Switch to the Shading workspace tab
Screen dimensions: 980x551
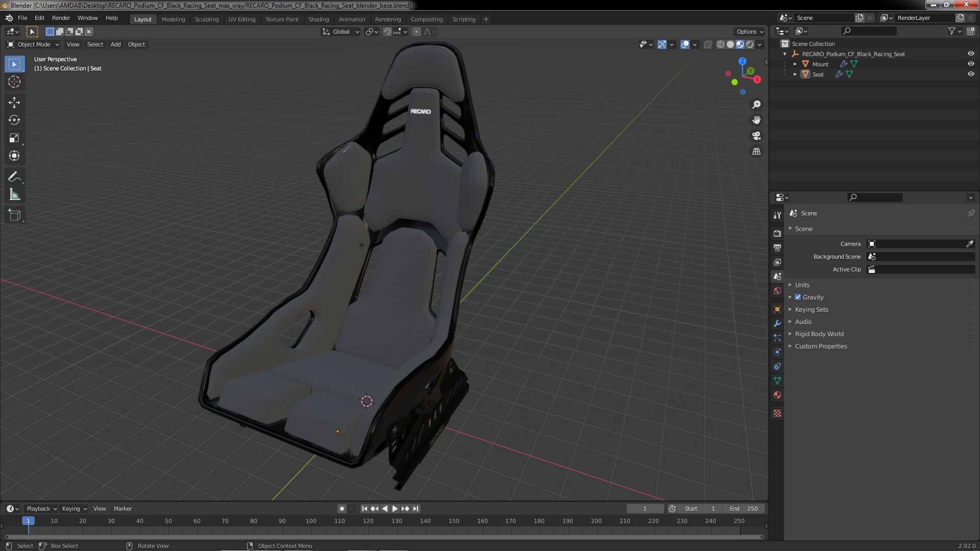pyautogui.click(x=318, y=19)
